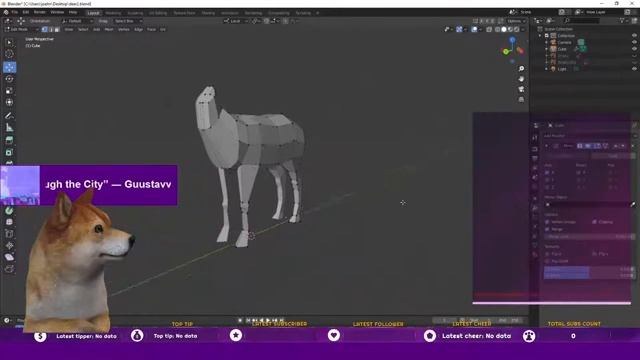Toggle viewport overlays button
The image size is (640, 360).
click(474, 29)
